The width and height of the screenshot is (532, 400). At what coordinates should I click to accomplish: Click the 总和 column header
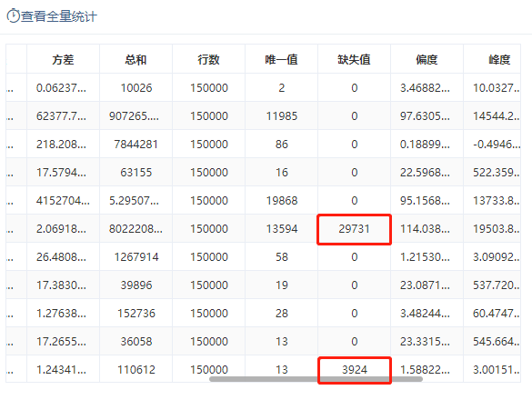(x=136, y=59)
